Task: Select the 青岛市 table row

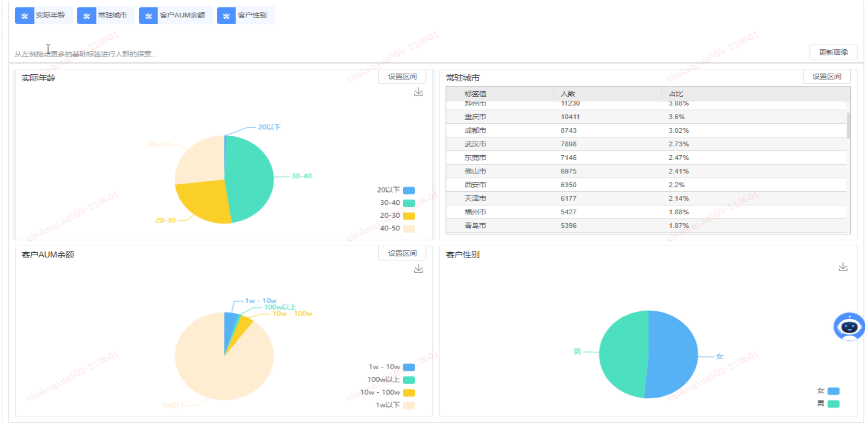Action: click(646, 225)
